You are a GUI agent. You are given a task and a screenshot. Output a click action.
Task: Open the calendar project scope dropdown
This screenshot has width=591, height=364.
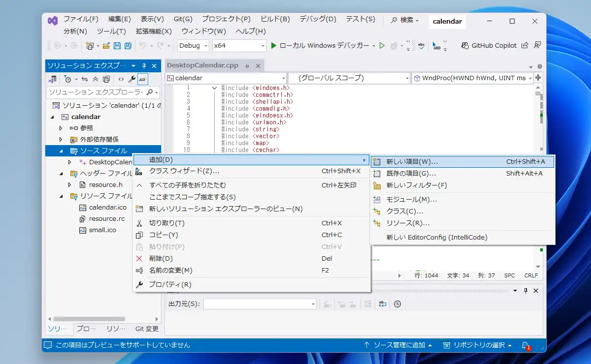pyautogui.click(x=226, y=78)
